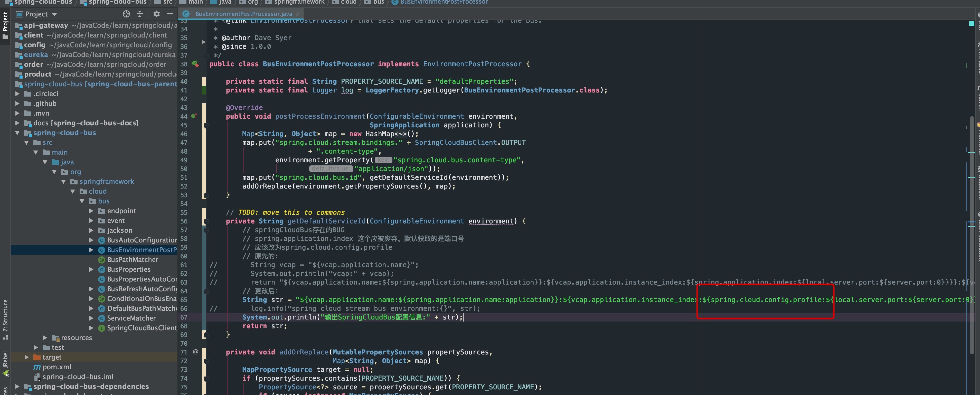Expand the endpoint package
Image resolution: width=980 pixels, height=395 pixels.
click(x=91, y=211)
